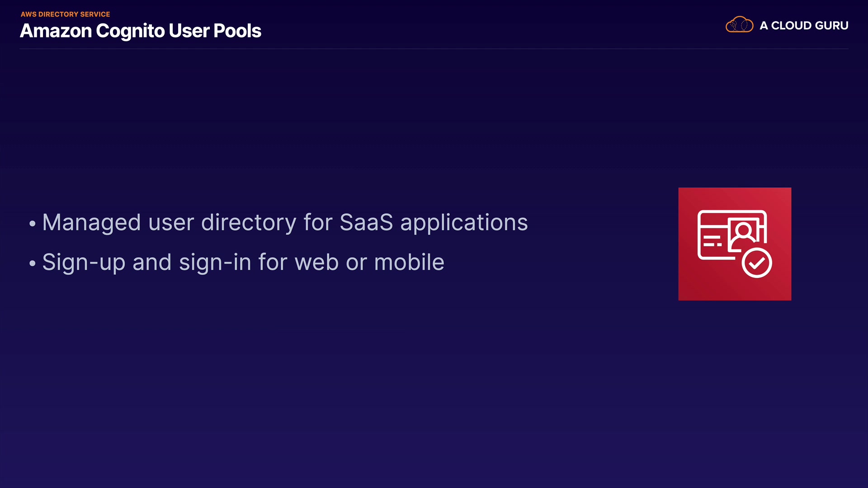The image size is (868, 488).
Task: Click the "AWS DIRECTORY SERVICE" orange label
Action: point(66,14)
